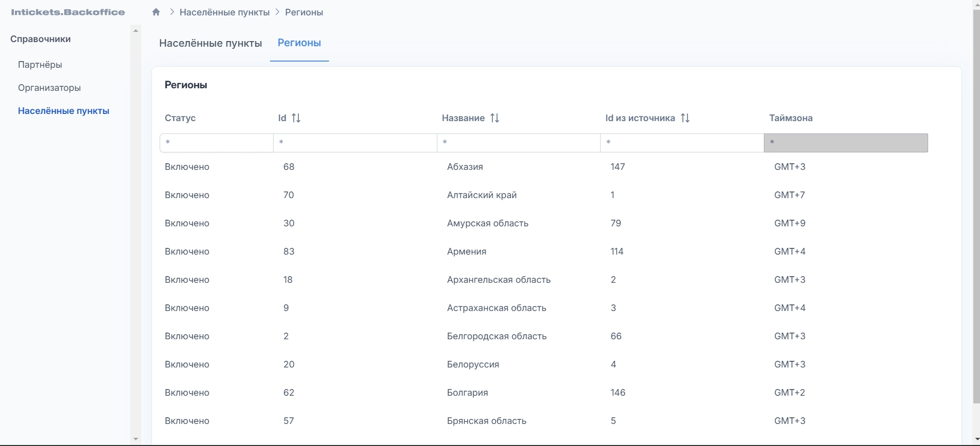Go to the home breadcrumb icon

156,12
